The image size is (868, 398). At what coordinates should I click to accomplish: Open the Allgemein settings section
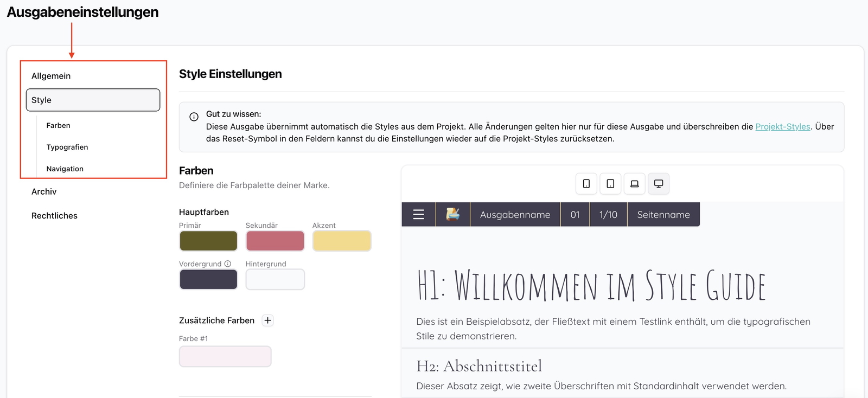(x=51, y=76)
